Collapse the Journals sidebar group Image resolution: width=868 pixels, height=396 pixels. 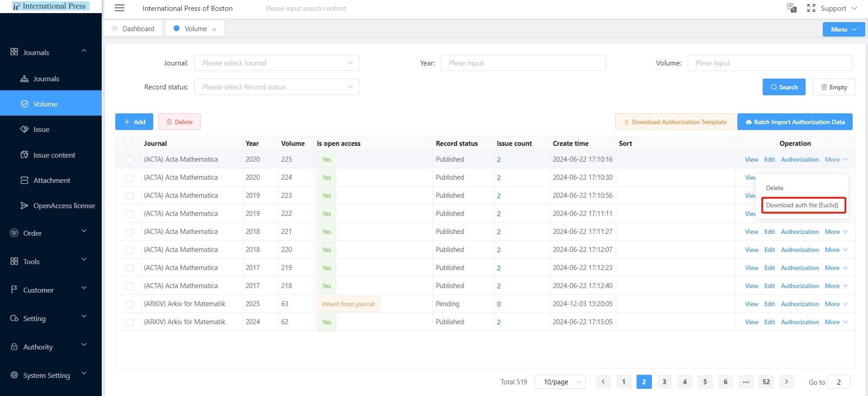click(51, 52)
